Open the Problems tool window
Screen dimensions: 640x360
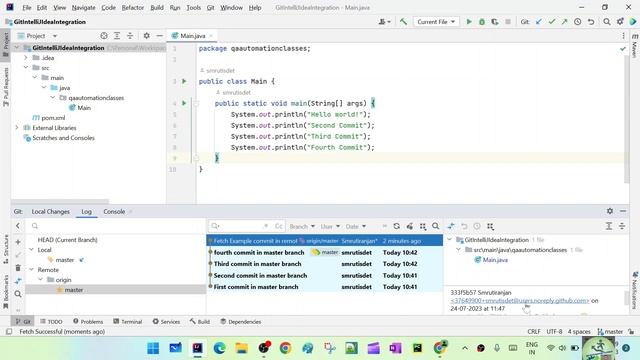[88, 322]
